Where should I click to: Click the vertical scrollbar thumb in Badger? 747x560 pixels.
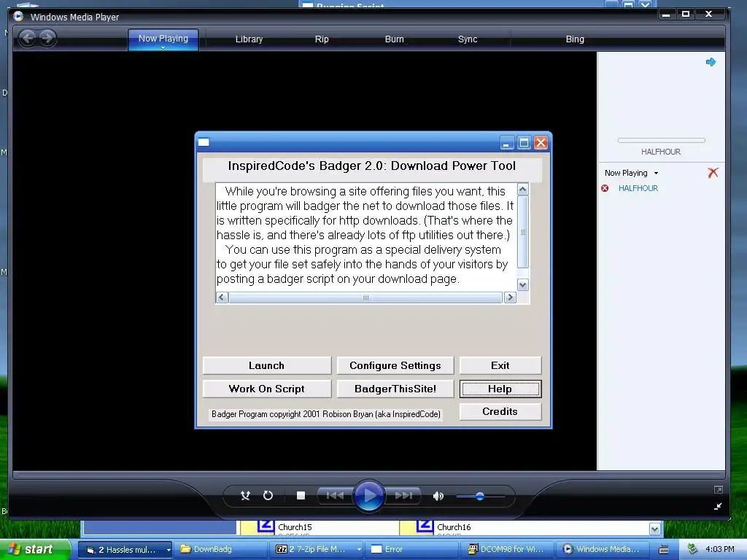(522, 233)
